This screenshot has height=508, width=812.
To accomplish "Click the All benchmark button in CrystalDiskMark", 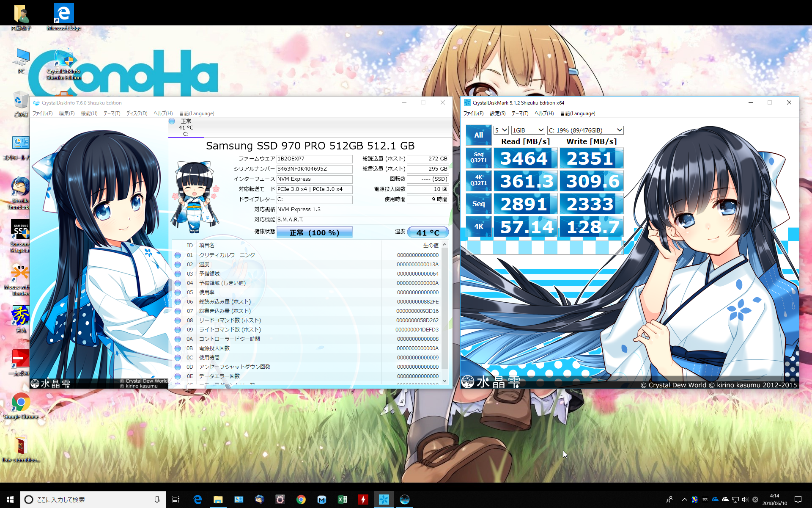I will coord(478,135).
